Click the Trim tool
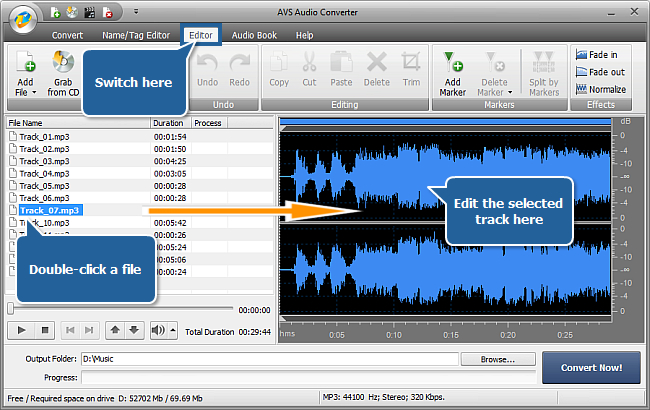Screen dimensions: 650x410 (x=411, y=70)
